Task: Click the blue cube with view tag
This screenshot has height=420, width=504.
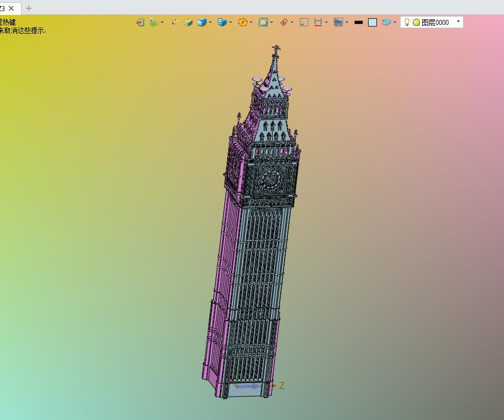Action: point(222,22)
